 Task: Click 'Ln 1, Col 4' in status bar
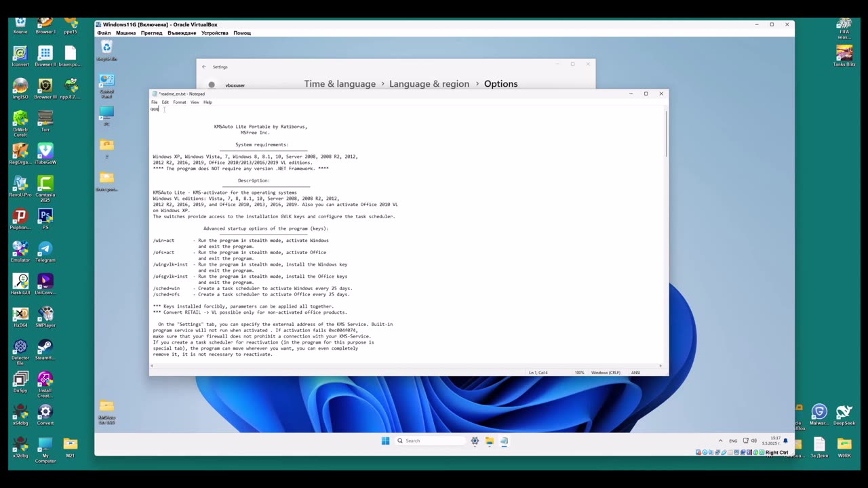pos(538,373)
